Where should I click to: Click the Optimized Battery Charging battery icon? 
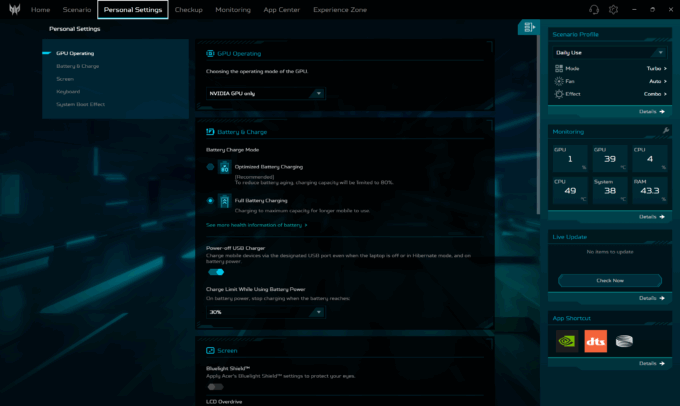click(x=224, y=167)
